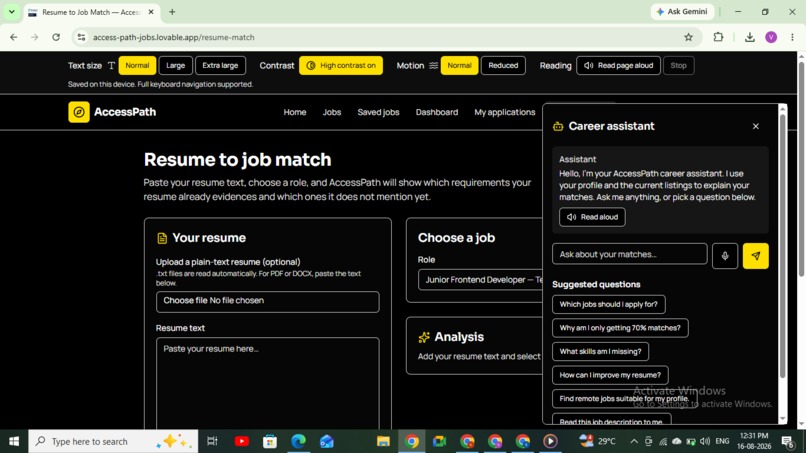This screenshot has width=806, height=453.
Task: Close the Resume to Job Match tab
Action: coord(151,12)
